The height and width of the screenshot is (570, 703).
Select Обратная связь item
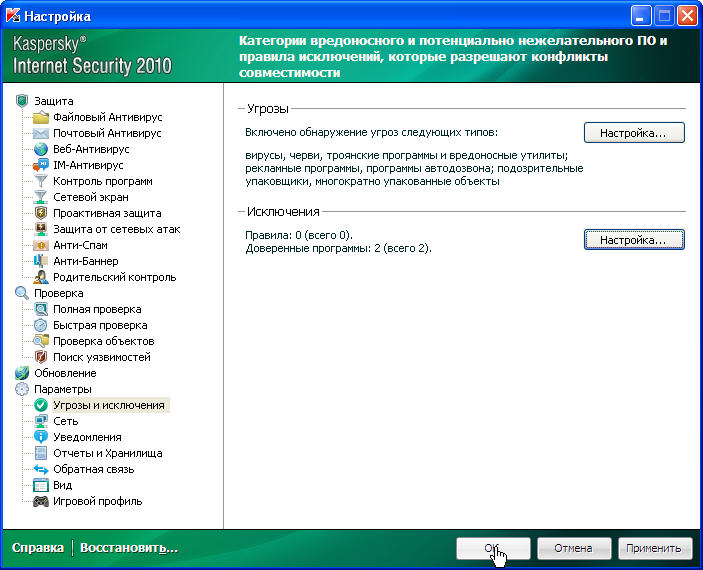[93, 469]
